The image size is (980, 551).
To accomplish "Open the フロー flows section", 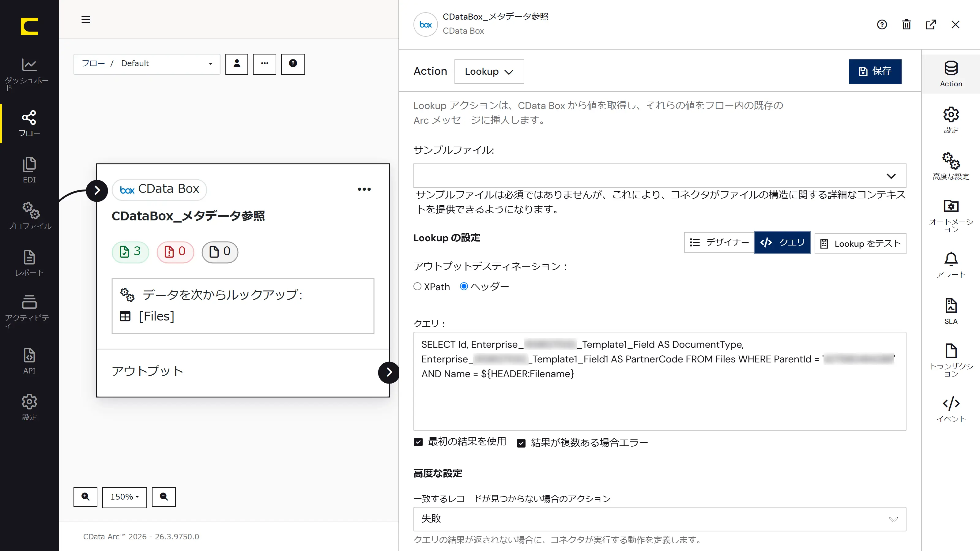I will point(29,124).
